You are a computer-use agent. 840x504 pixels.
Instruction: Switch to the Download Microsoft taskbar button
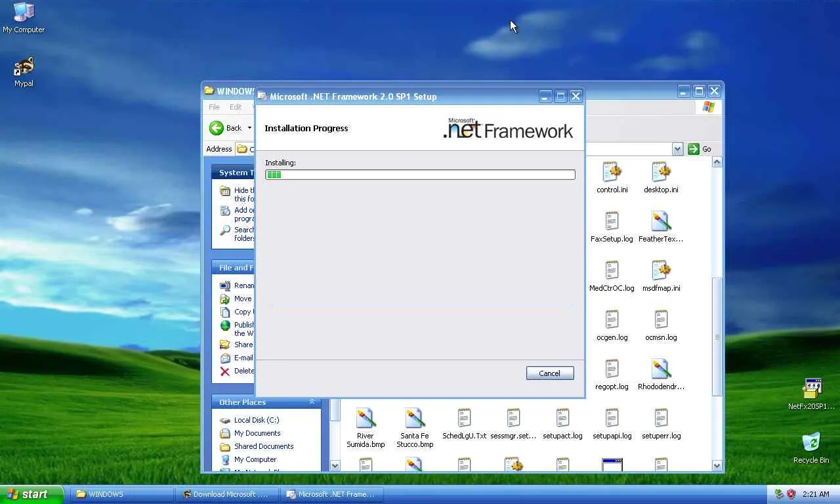coord(227,494)
